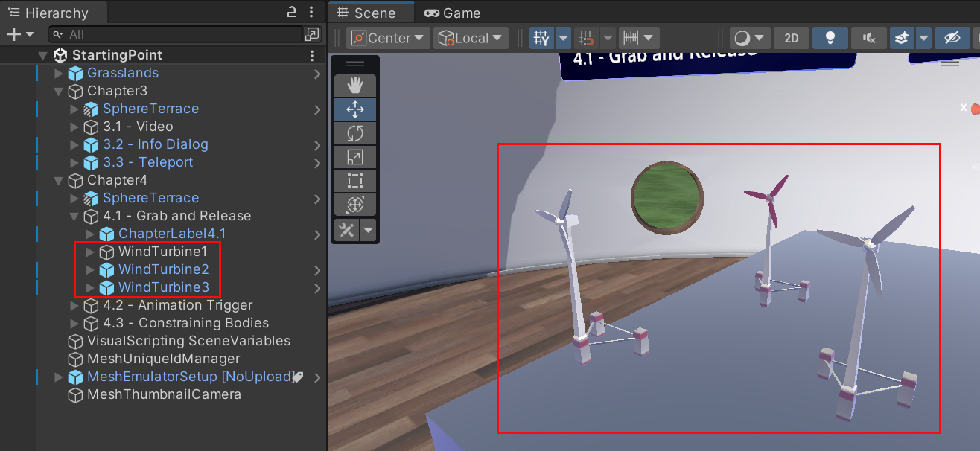
Task: Open the create object dropdown arrow
Action: 30,34
